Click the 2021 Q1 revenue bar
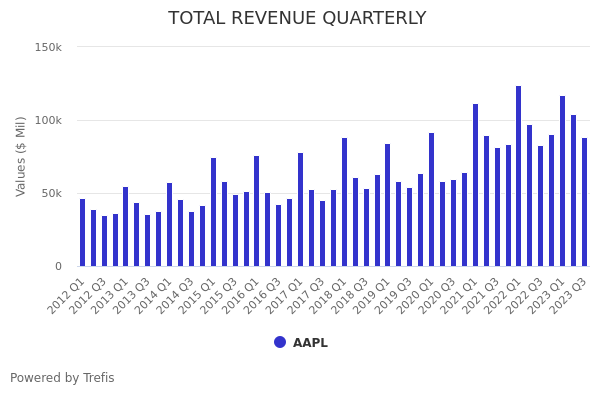This screenshot has width=600, height=400. coord(475,185)
